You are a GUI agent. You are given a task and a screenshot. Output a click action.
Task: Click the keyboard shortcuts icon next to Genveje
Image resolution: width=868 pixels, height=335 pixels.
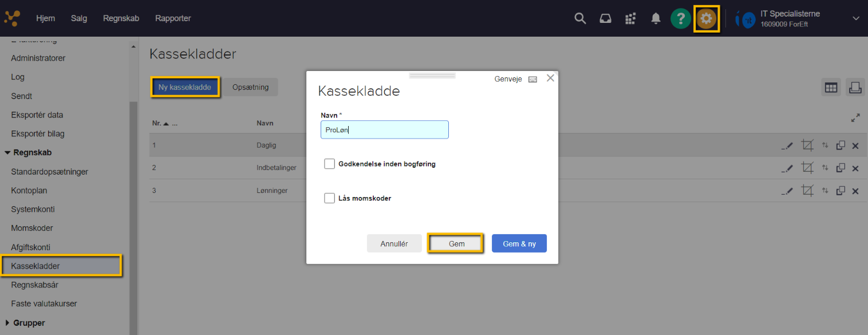click(x=532, y=79)
